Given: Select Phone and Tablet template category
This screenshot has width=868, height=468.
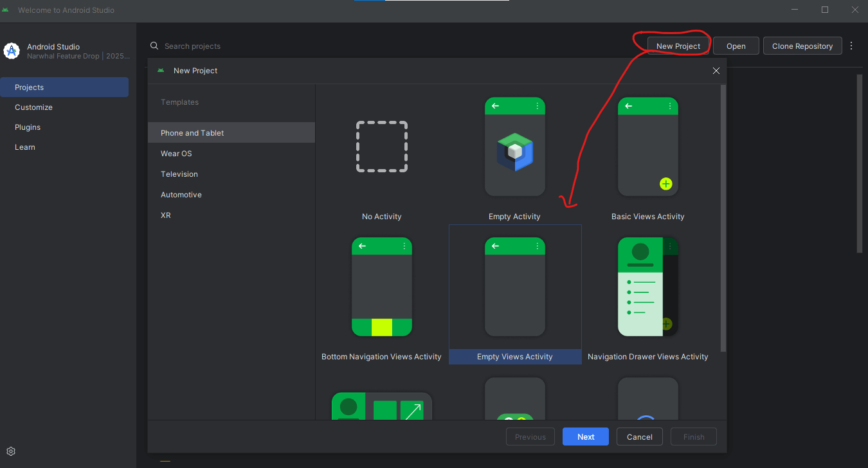Looking at the screenshot, I should click(192, 133).
